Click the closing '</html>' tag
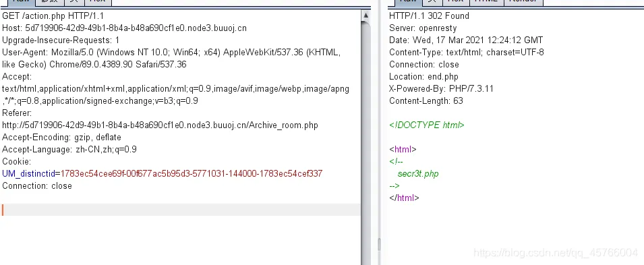The image size is (644, 265). (404, 198)
